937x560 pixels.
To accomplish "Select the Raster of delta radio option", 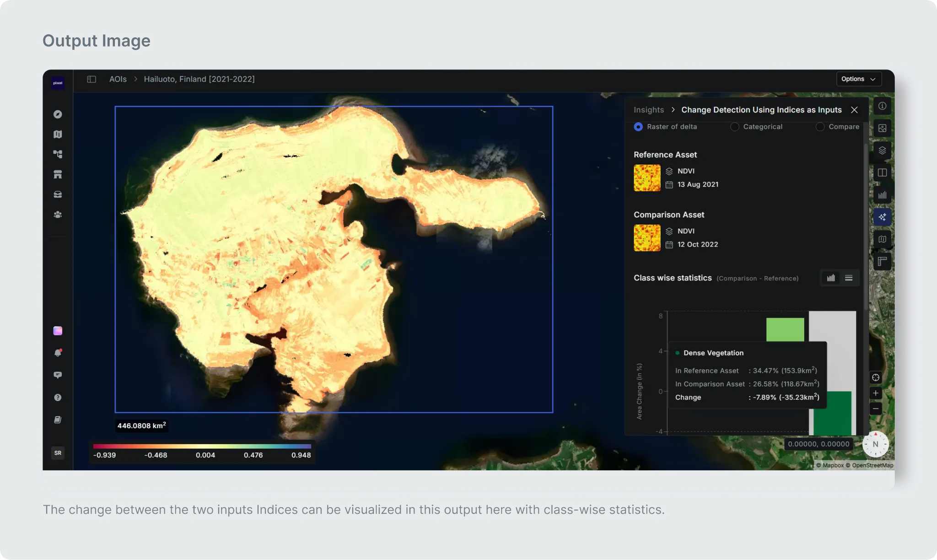I will [x=638, y=127].
